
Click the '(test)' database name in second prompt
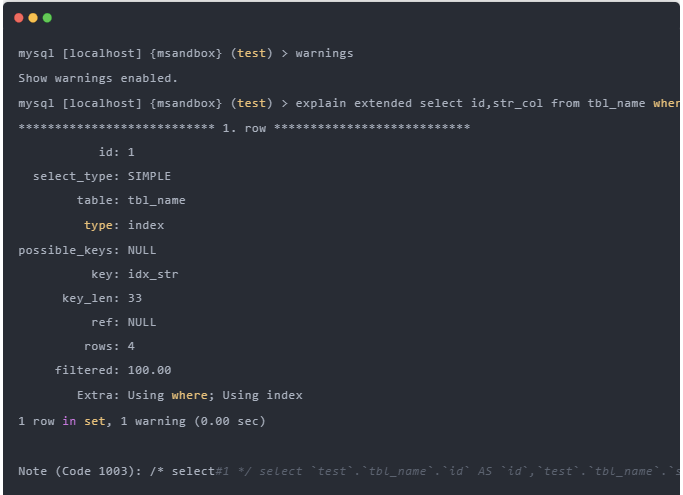(251, 103)
